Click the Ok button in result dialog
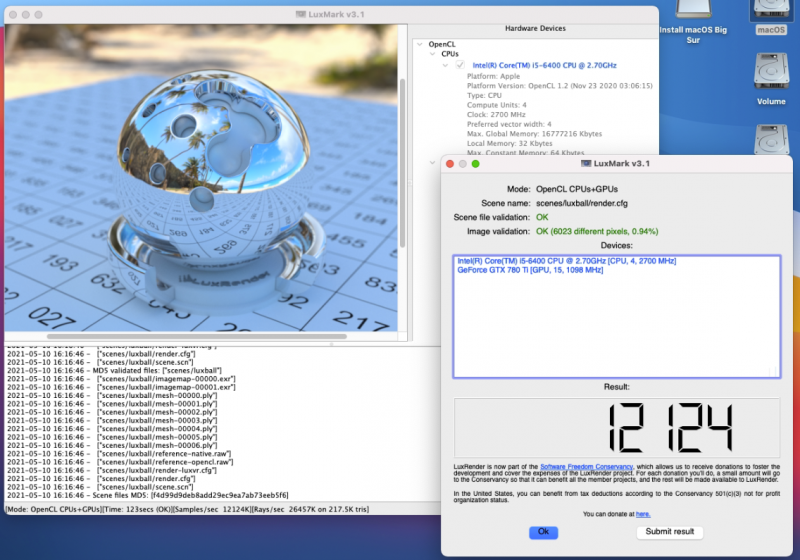Viewport: 800px width, 560px height. click(543, 532)
